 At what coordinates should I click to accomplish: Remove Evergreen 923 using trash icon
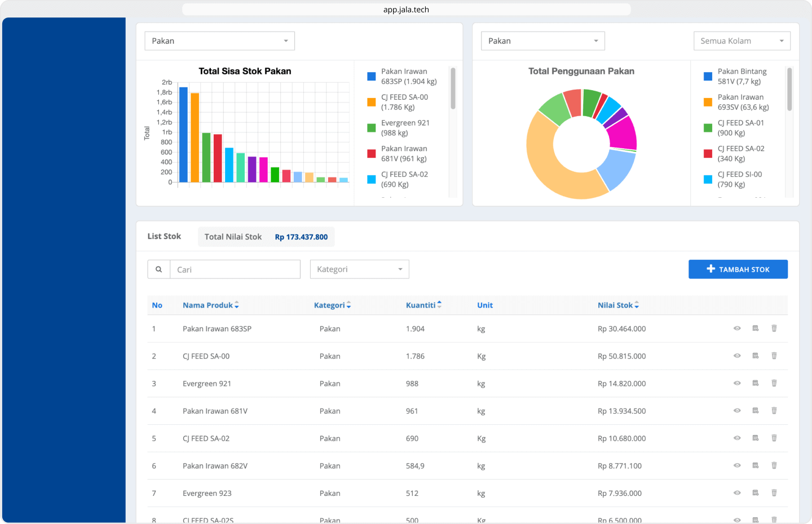pyautogui.click(x=774, y=493)
